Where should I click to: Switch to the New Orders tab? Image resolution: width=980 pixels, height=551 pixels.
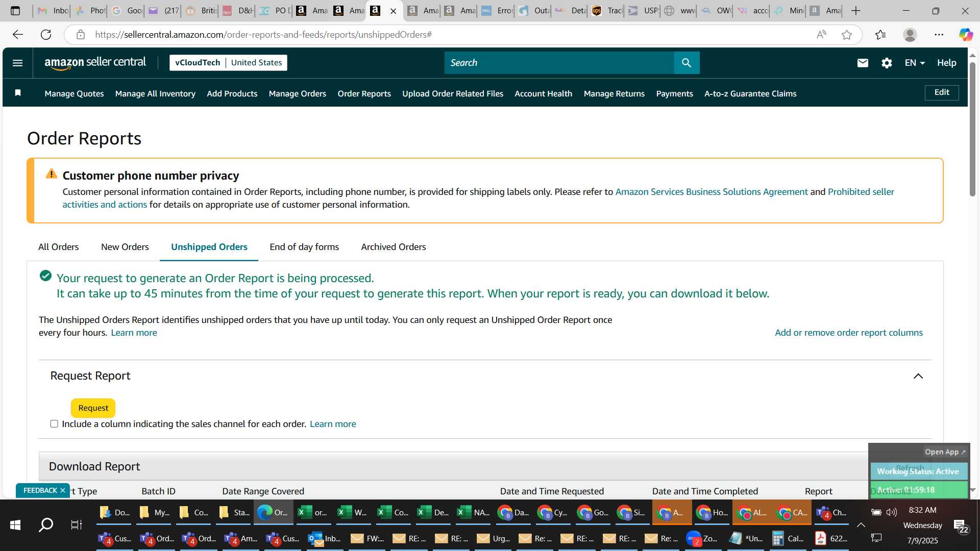125,247
